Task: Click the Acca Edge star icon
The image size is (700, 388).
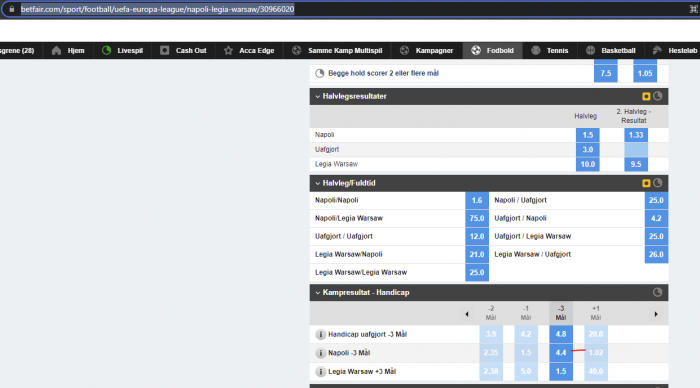Action: [229, 50]
